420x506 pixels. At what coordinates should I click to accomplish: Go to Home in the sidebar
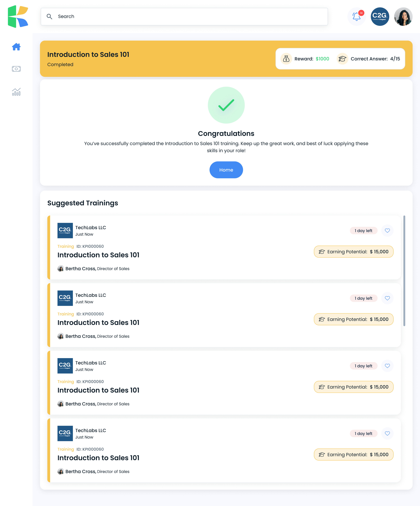click(16, 47)
